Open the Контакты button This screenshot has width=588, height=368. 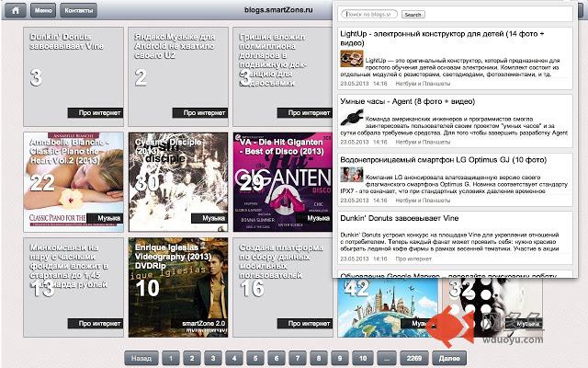78,10
